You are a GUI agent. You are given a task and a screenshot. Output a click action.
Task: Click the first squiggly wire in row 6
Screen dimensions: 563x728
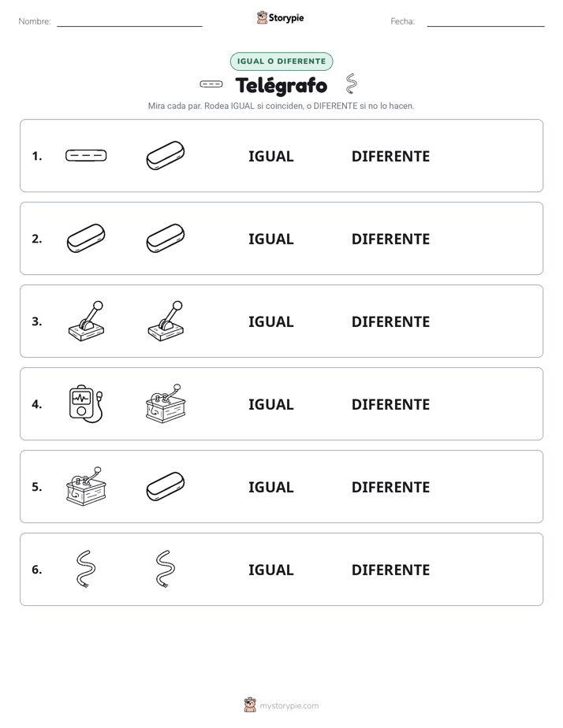pos(86,569)
